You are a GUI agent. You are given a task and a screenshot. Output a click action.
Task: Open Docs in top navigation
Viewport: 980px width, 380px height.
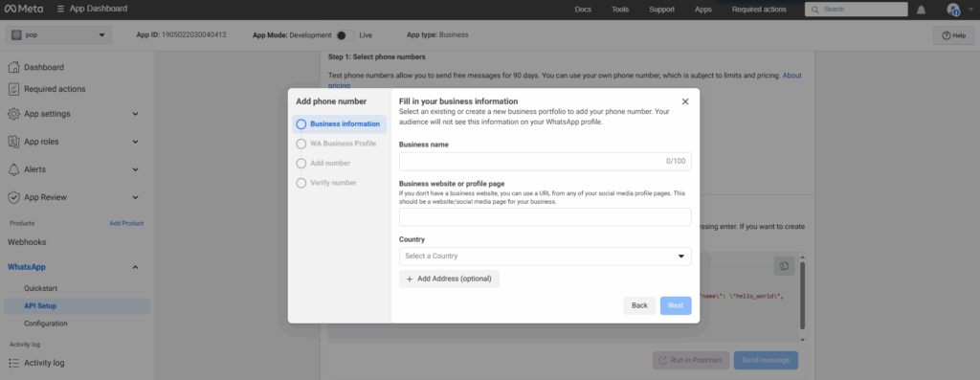583,10
